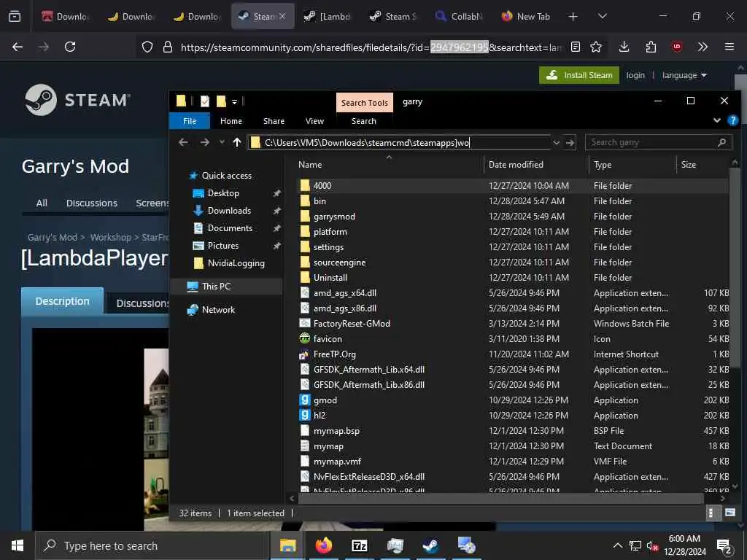Click the browser back arrow icon
Viewport: 747px width, 560px height.
pyautogui.click(x=18, y=47)
